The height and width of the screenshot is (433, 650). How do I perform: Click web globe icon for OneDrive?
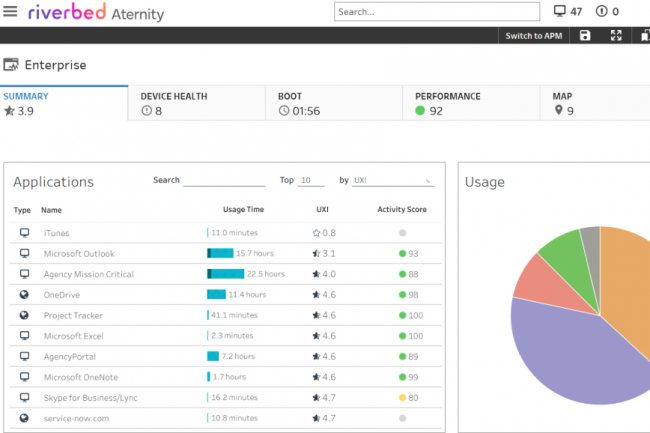click(24, 295)
